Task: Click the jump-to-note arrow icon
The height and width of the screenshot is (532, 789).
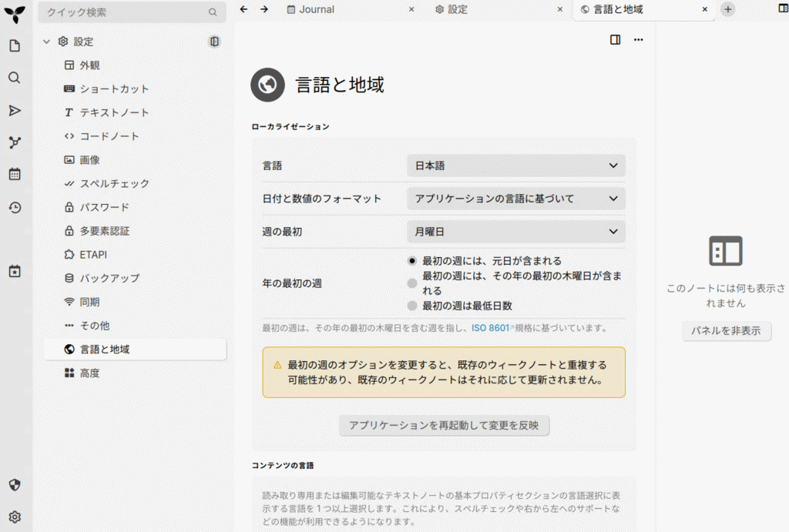Action: (x=15, y=110)
